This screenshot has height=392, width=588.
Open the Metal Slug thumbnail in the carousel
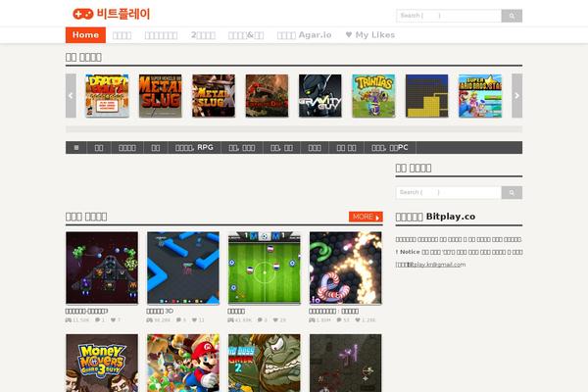pyautogui.click(x=161, y=96)
